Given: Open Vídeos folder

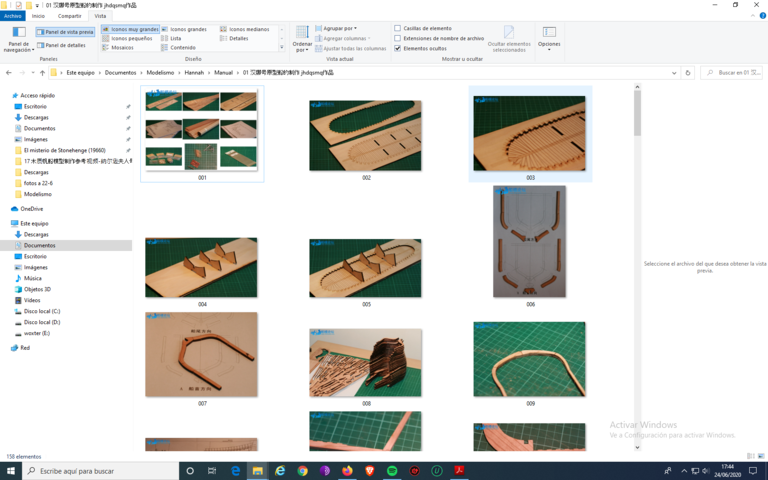Looking at the screenshot, I should (x=32, y=300).
